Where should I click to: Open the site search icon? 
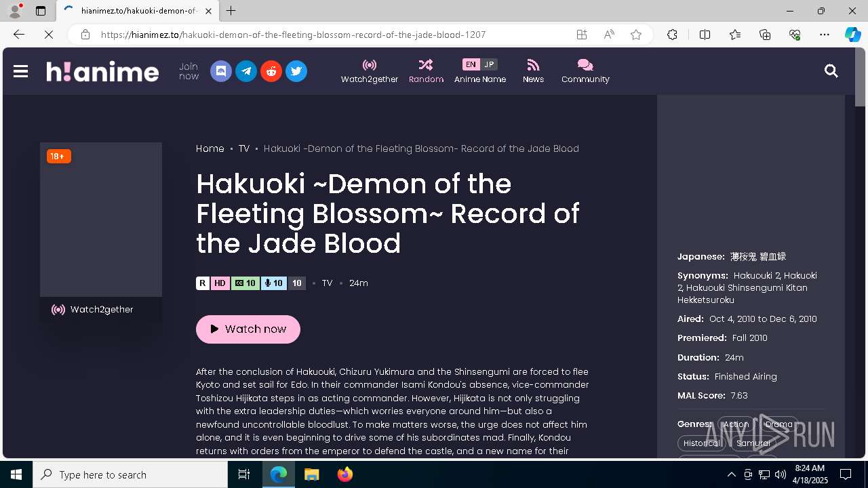pos(831,71)
